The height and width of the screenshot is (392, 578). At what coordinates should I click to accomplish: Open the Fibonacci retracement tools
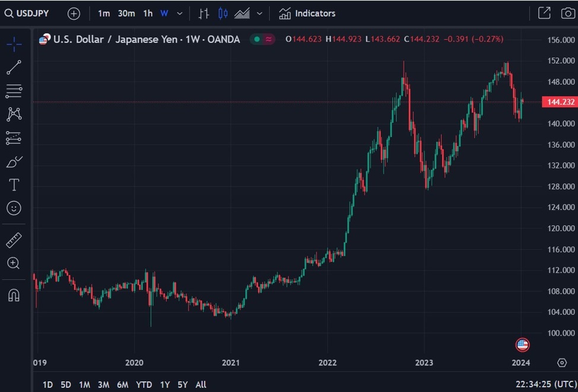coord(14,91)
